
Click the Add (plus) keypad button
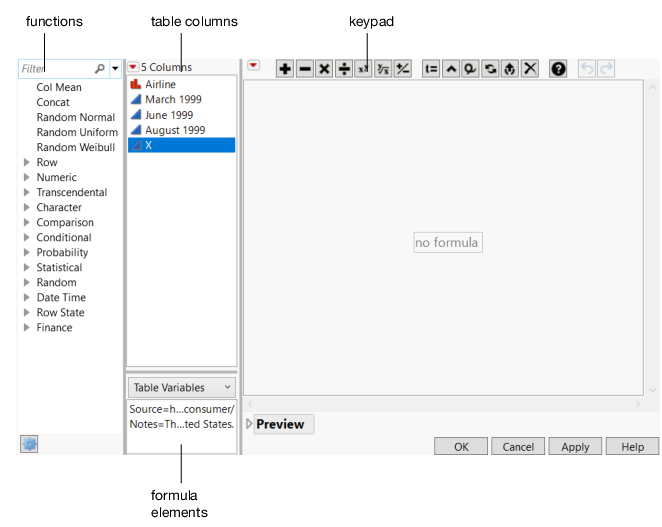point(285,68)
